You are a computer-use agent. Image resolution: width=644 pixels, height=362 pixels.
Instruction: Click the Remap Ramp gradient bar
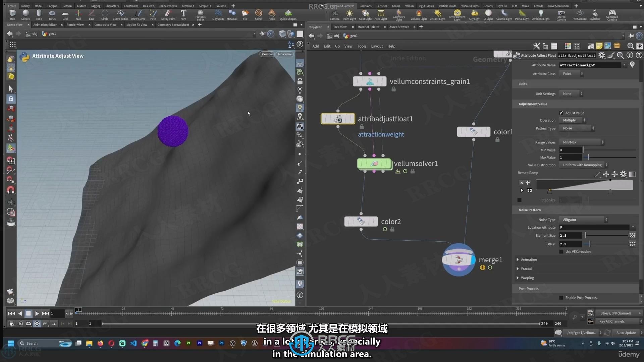(x=584, y=185)
